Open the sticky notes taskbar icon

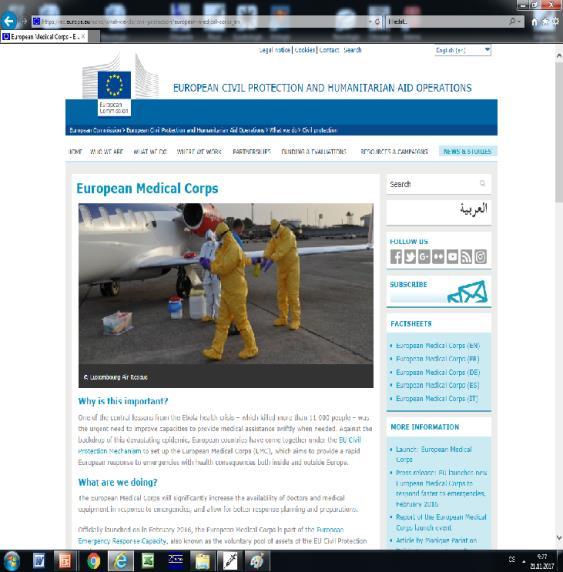pyautogui.click(x=203, y=561)
